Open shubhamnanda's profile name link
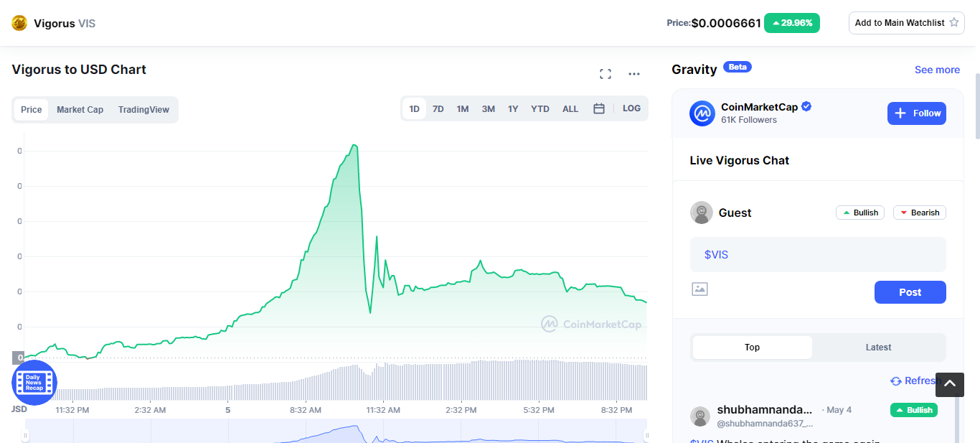Viewport: 980px width, 443px height. pyautogui.click(x=765, y=410)
